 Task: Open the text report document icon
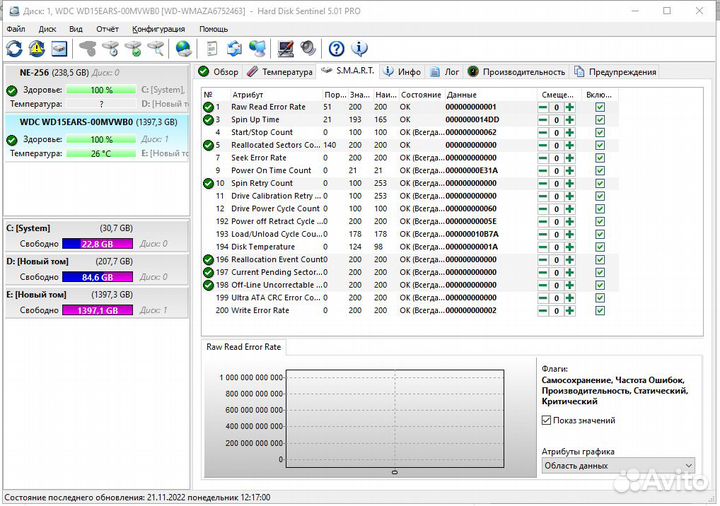point(212,48)
